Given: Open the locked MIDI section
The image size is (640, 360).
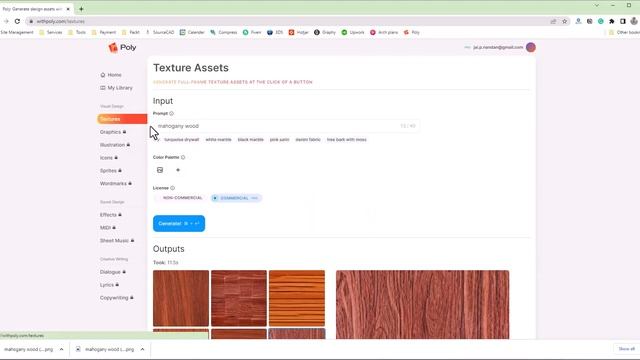Looking at the screenshot, I should (108, 227).
